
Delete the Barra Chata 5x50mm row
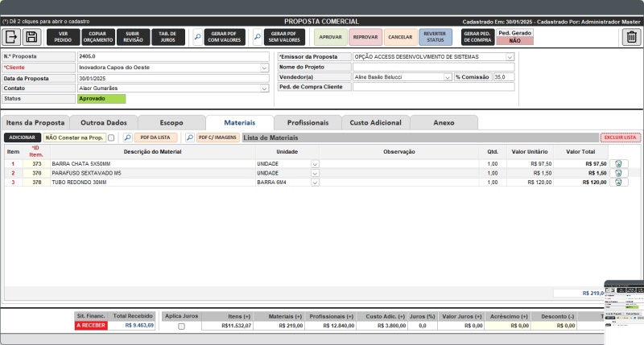click(x=618, y=163)
